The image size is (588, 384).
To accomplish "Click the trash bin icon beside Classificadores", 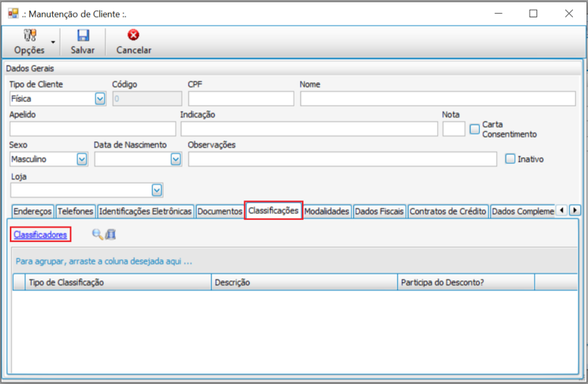I will coord(110,234).
